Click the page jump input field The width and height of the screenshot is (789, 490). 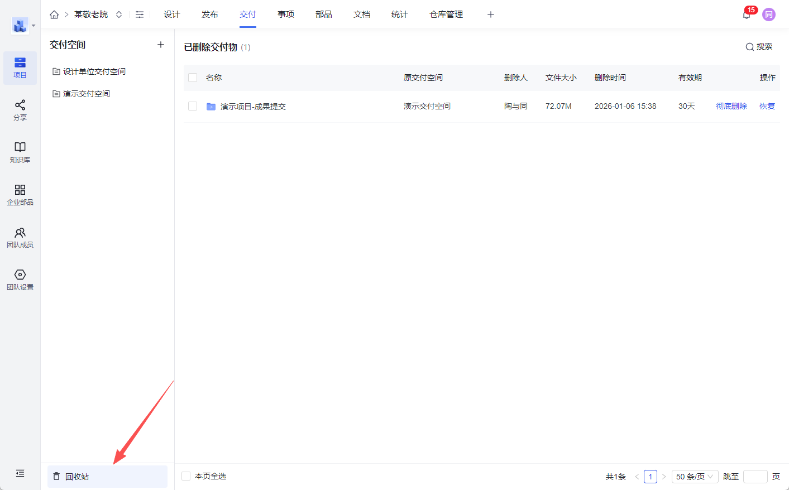(x=755, y=477)
